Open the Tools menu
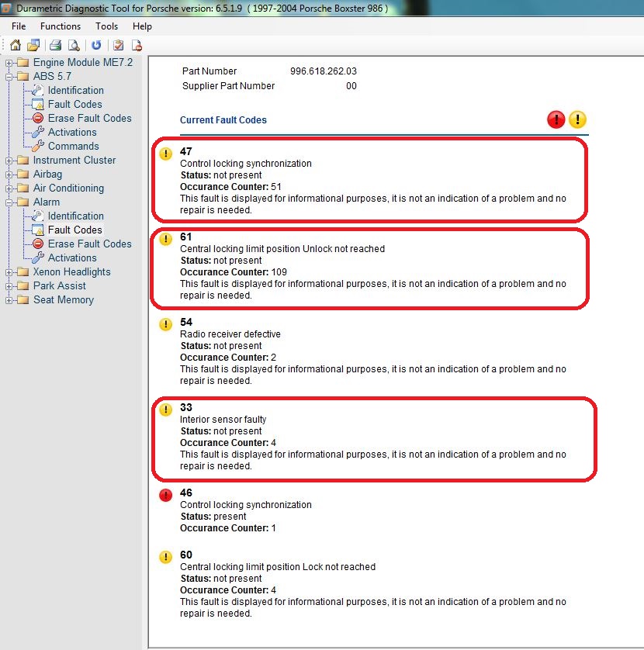This screenshot has width=644, height=650. click(106, 26)
